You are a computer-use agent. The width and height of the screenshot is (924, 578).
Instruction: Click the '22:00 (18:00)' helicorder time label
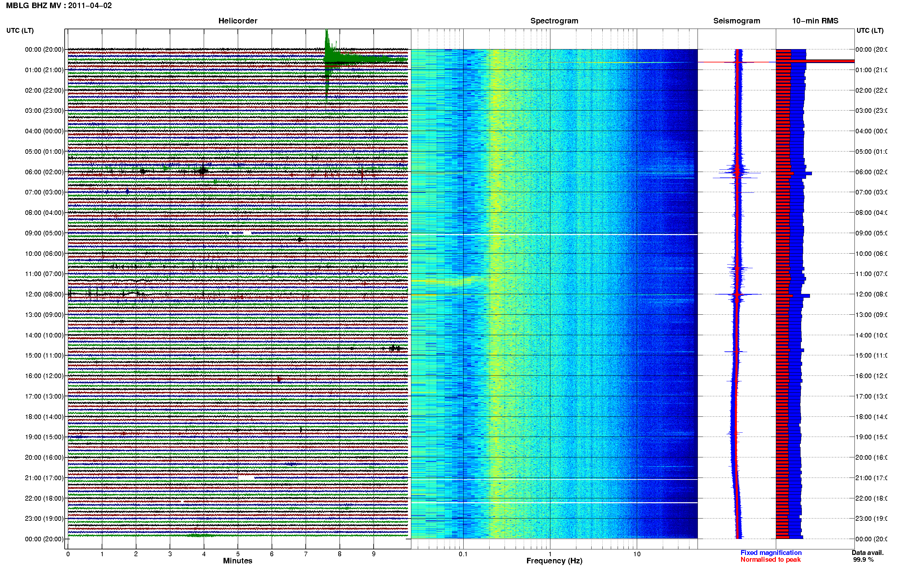(44, 498)
